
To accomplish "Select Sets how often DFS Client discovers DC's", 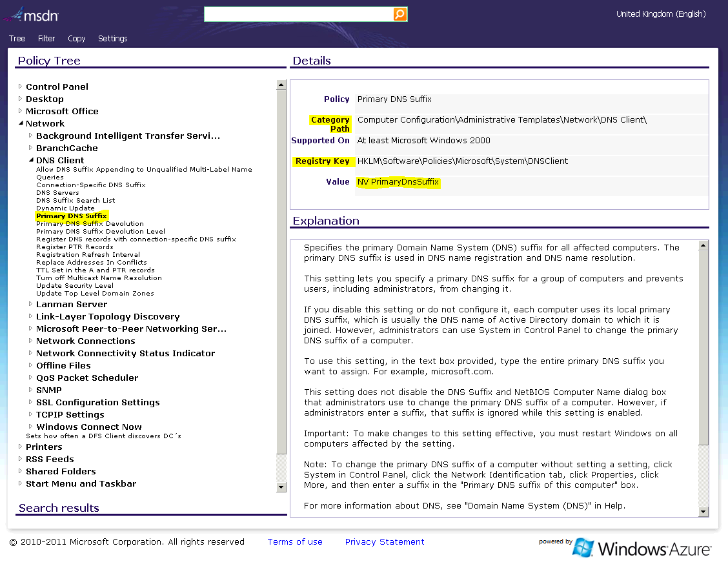I will (103, 436).
